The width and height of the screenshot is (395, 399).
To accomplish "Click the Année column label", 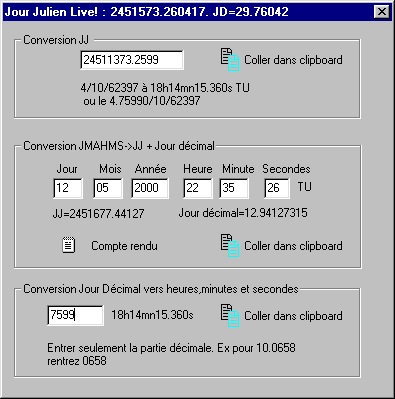I will point(151,169).
